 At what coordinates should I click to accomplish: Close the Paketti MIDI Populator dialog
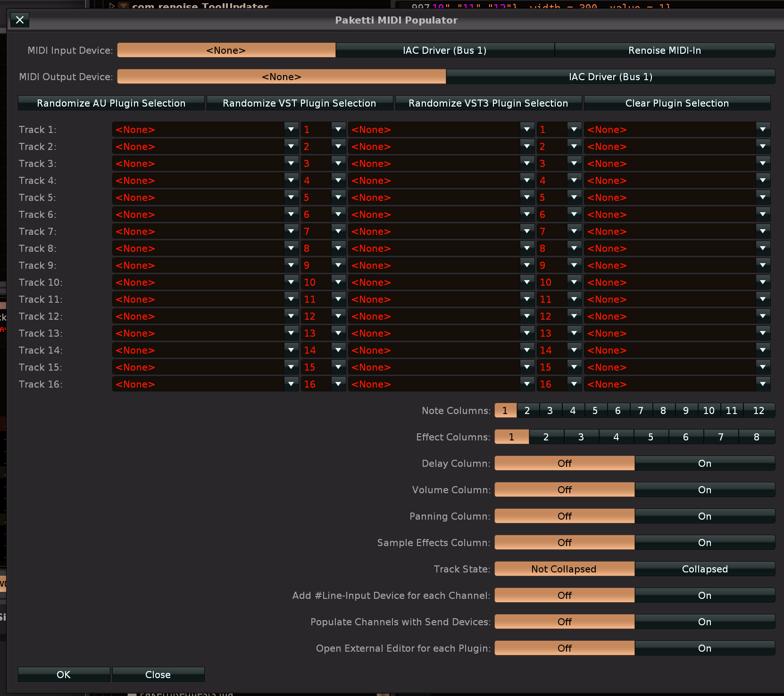19,20
